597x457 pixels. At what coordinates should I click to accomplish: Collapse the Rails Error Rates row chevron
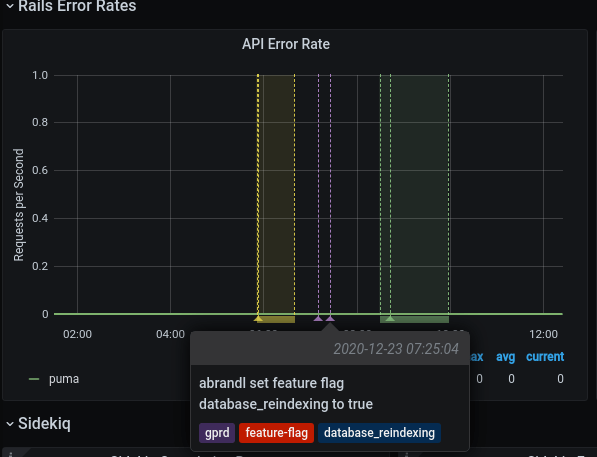(x=10, y=6)
